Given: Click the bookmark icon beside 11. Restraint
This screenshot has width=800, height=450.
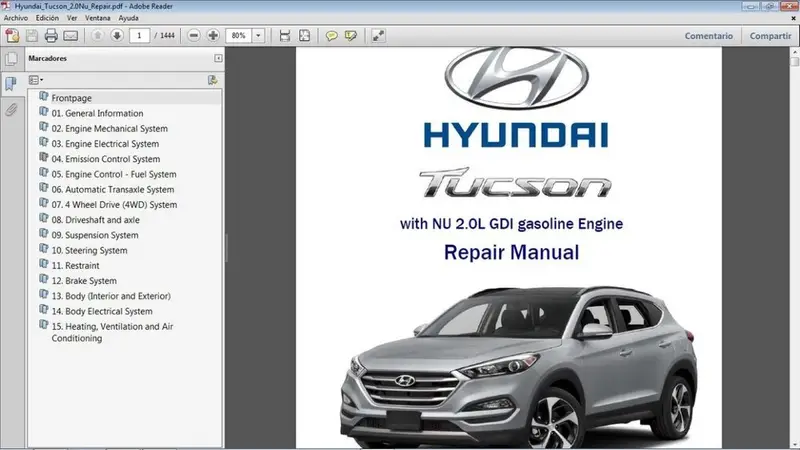Looking at the screenshot, I should pyautogui.click(x=44, y=264).
